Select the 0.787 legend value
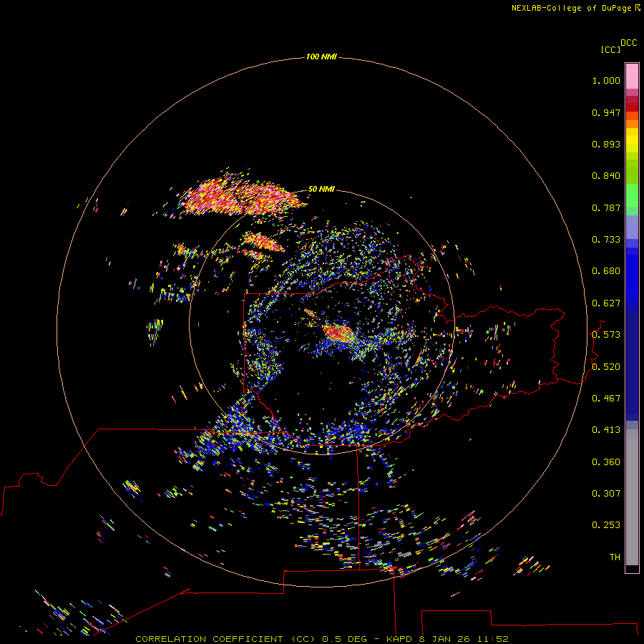Viewport: 644px width, 644px height. point(606,208)
